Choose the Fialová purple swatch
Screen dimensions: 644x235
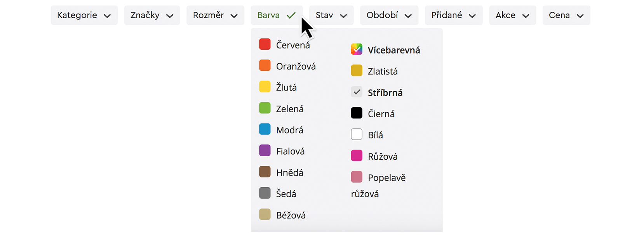click(265, 150)
